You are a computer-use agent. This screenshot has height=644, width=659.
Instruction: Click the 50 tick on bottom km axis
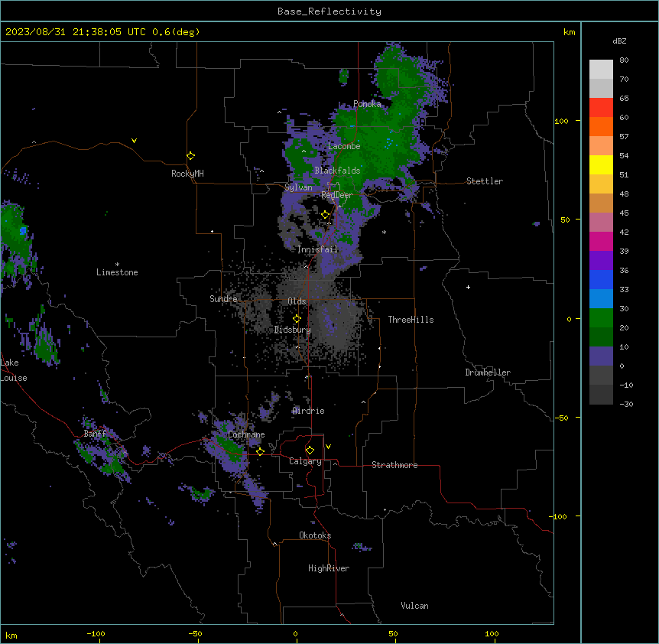(393, 634)
